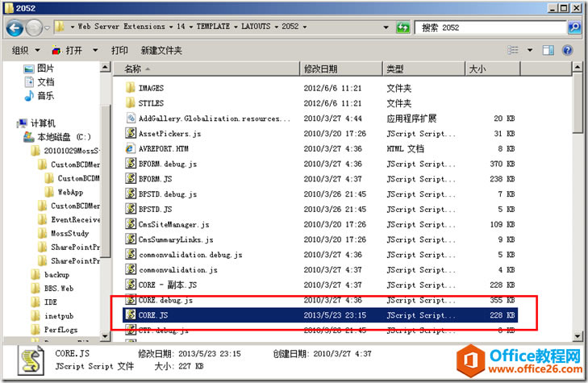Select the PerfLogs folder in tree

(x=55, y=330)
